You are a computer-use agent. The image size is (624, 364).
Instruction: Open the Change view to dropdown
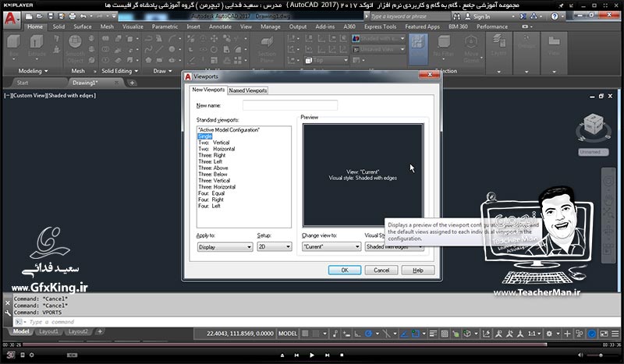331,246
